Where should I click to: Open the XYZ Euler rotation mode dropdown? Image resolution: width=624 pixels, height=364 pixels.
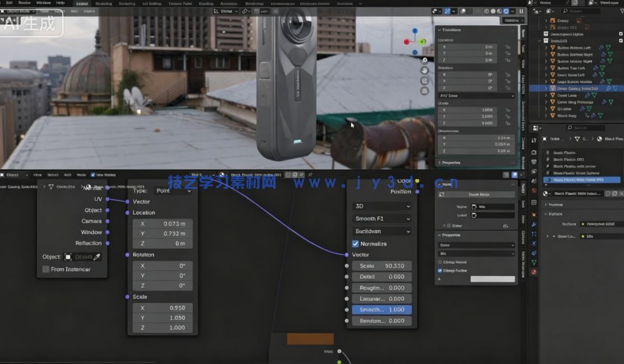coord(475,95)
